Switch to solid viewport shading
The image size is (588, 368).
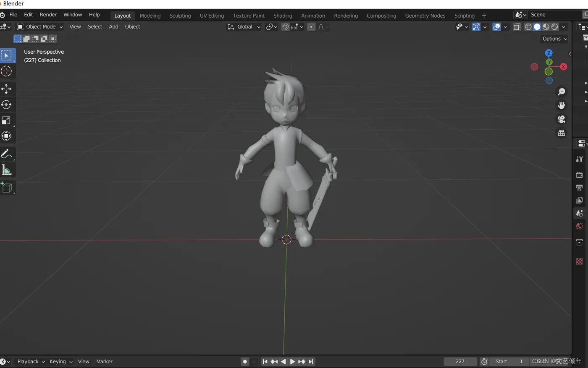coord(537,27)
